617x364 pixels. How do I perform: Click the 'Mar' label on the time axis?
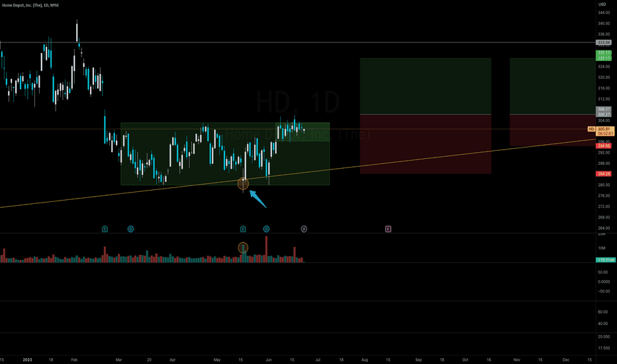[x=119, y=359]
